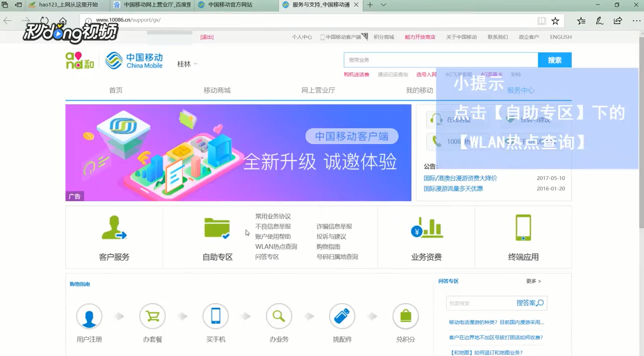Open 国际/港澳台漫游资费大降价 announcement
Screen dimensions: 644x356
click(x=460, y=178)
